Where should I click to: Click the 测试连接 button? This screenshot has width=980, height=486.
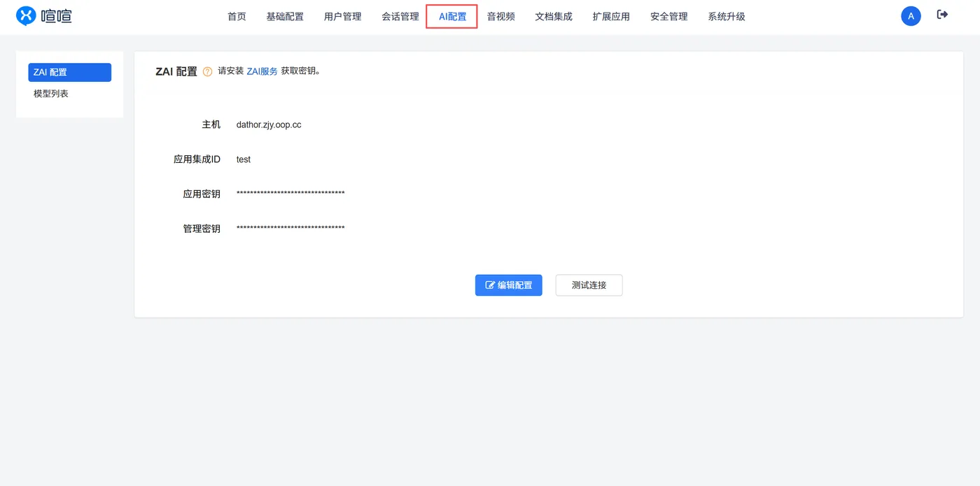click(x=589, y=285)
